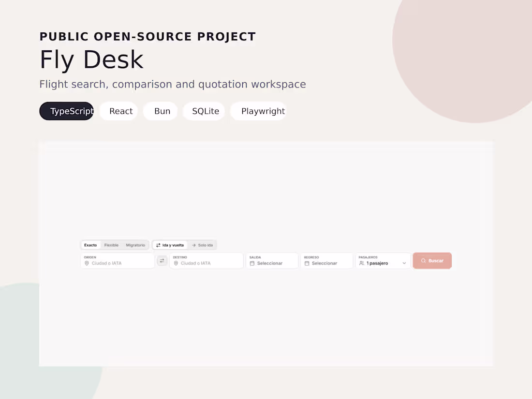Switch to Exacto search mode
The width and height of the screenshot is (532, 399).
[x=90, y=245]
